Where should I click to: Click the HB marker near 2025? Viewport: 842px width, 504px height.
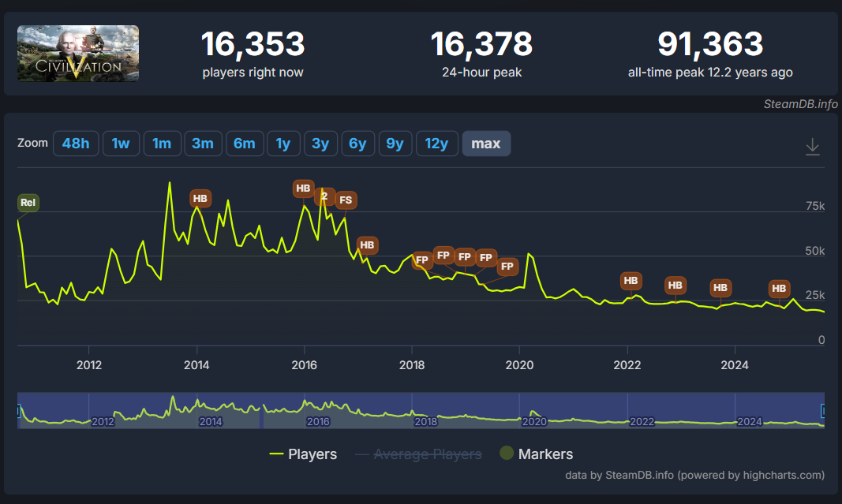779,289
